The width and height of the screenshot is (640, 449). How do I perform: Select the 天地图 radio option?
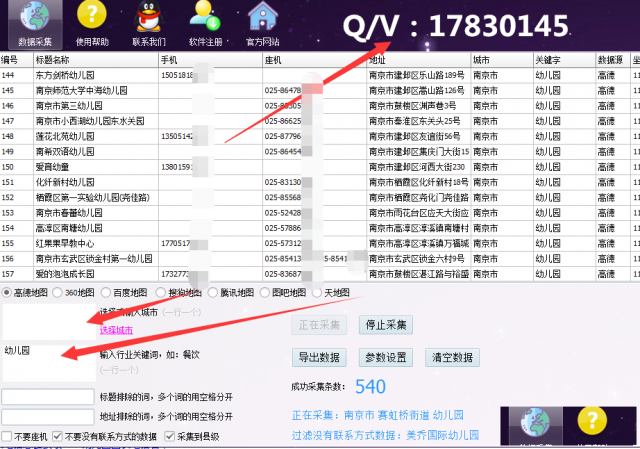tap(318, 292)
